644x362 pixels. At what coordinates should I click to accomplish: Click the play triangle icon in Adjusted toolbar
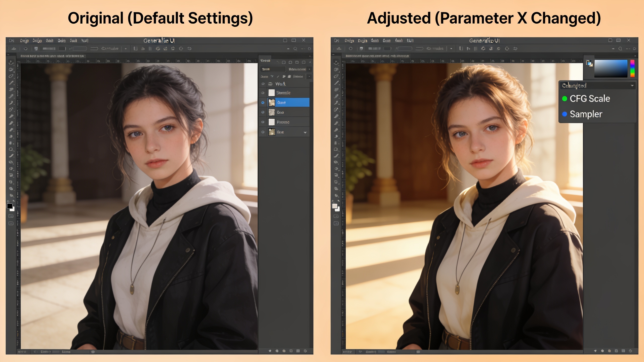click(468, 49)
